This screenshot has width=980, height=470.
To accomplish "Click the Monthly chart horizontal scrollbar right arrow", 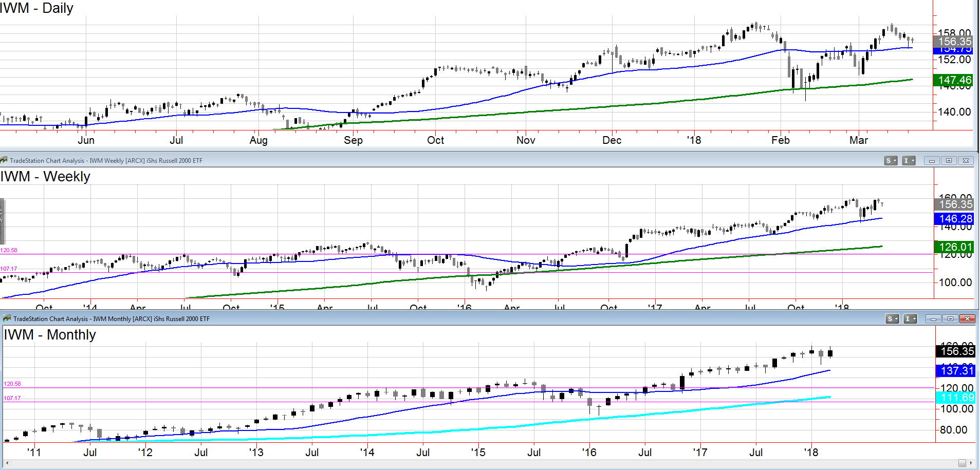I will point(971,463).
